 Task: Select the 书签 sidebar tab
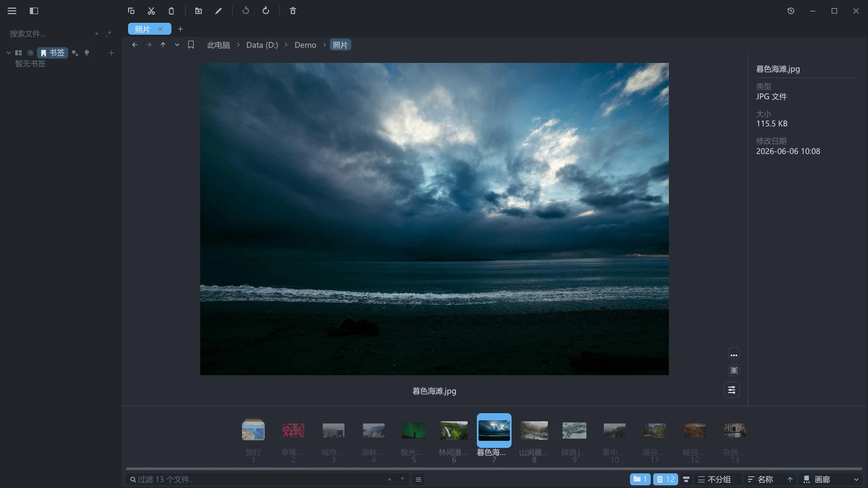tap(53, 53)
